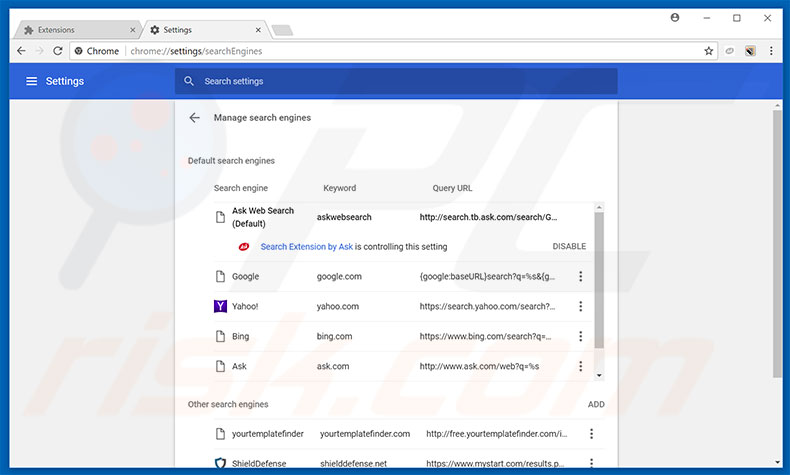The image size is (790, 475).
Task: Click the page icon next to Bing
Action: 220,336
